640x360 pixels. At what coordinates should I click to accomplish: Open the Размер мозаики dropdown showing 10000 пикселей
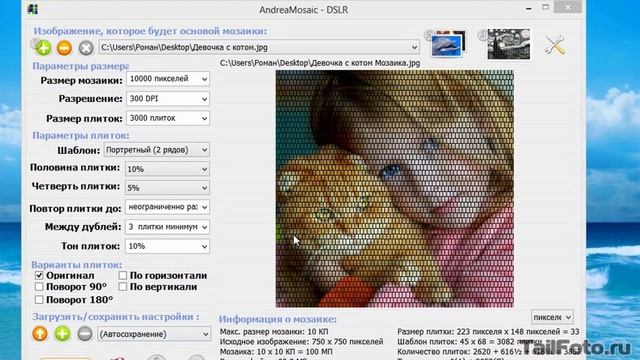168,79
